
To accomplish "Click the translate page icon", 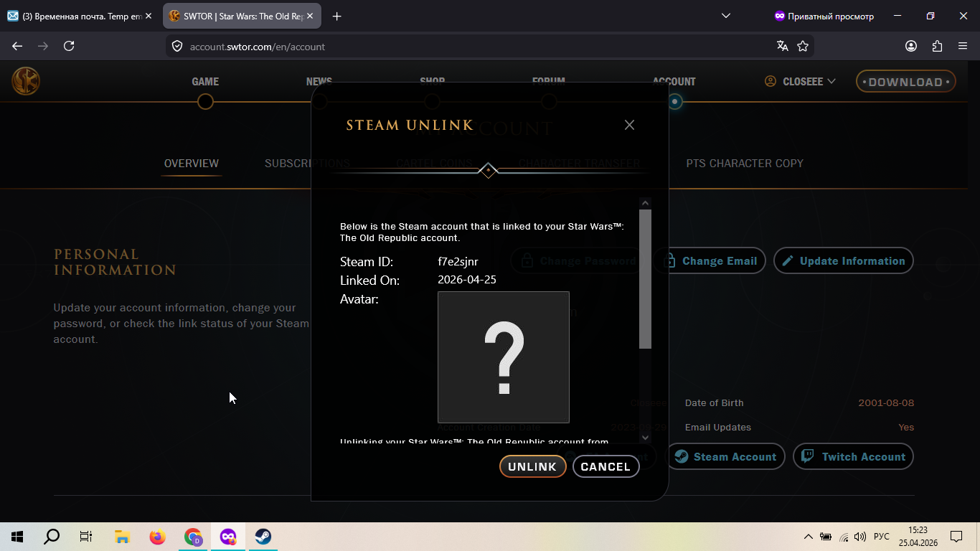I will [x=782, y=46].
